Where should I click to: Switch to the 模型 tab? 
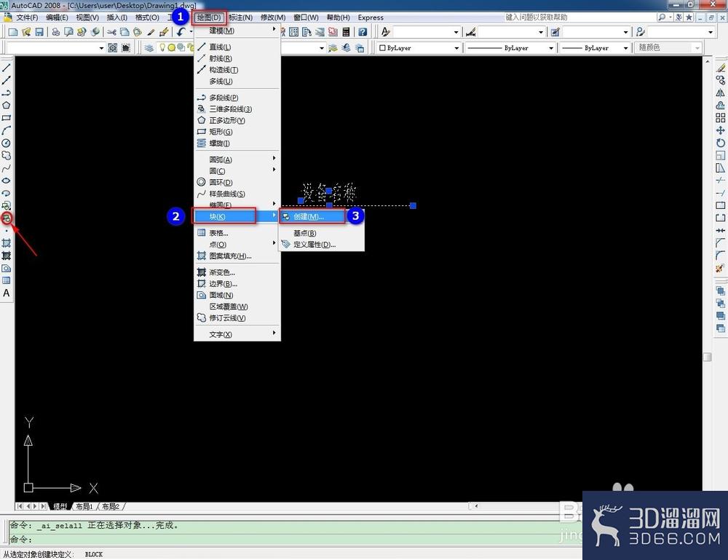coord(60,506)
